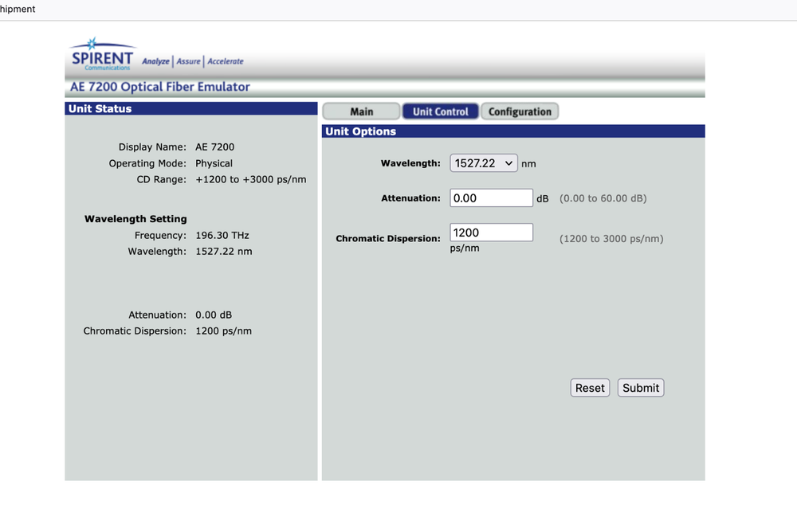Click the Operating Mode: label
Image resolution: width=797 pixels, height=532 pixels.
point(147,163)
